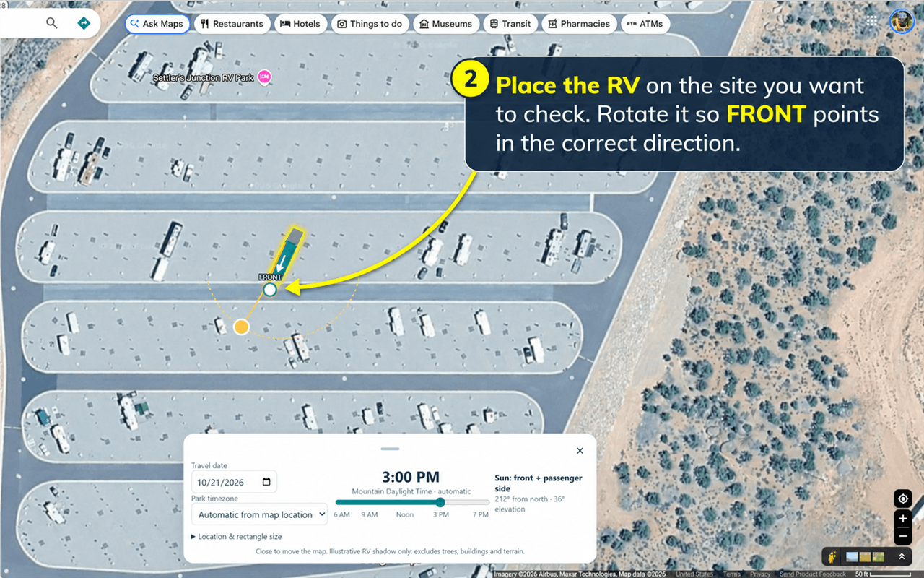Select the third map layer thumbnail
Viewport: 924px width, 578px height.
pos(879,557)
